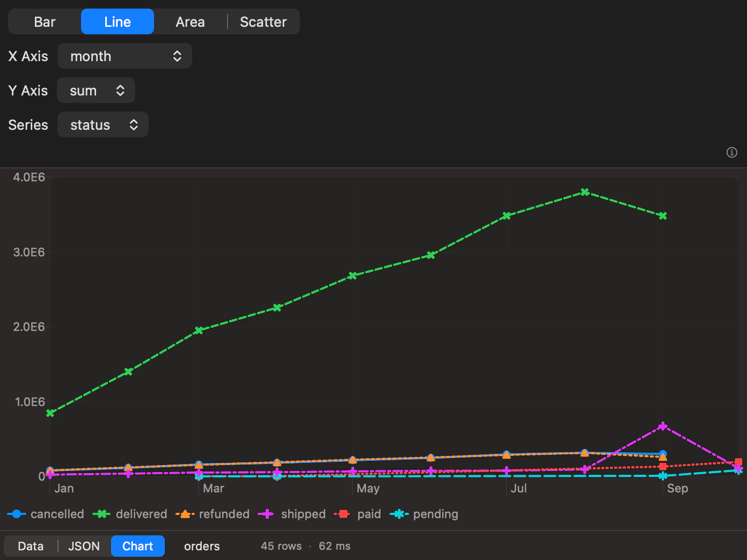Click the Y Axis field label
This screenshot has height=560, width=747.
click(28, 90)
